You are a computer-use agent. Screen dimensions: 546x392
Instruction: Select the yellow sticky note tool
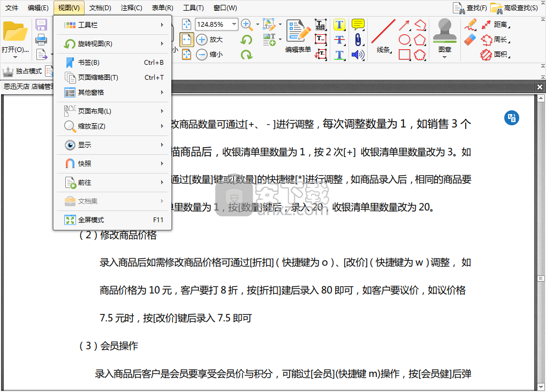(x=358, y=25)
